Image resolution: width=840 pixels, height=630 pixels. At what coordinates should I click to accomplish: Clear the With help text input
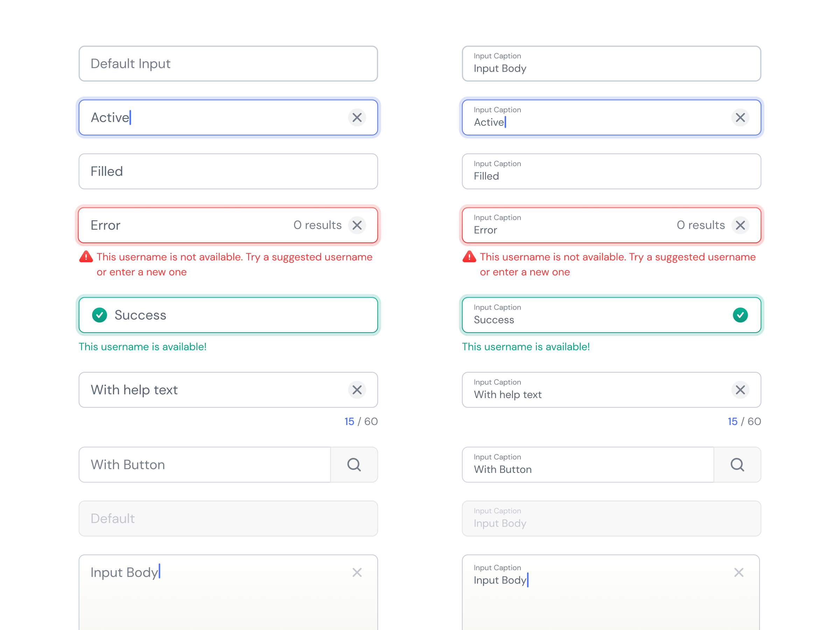pos(357,390)
